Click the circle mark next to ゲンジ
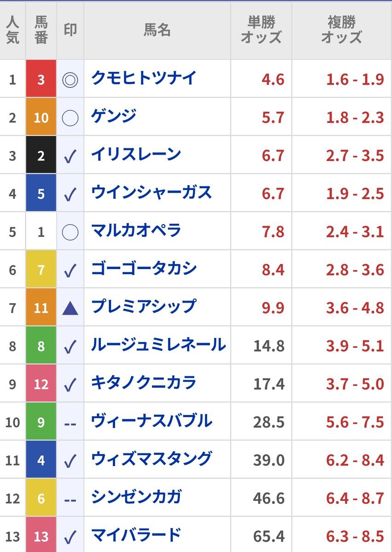Screen dimensions: 392x552 point(70,118)
